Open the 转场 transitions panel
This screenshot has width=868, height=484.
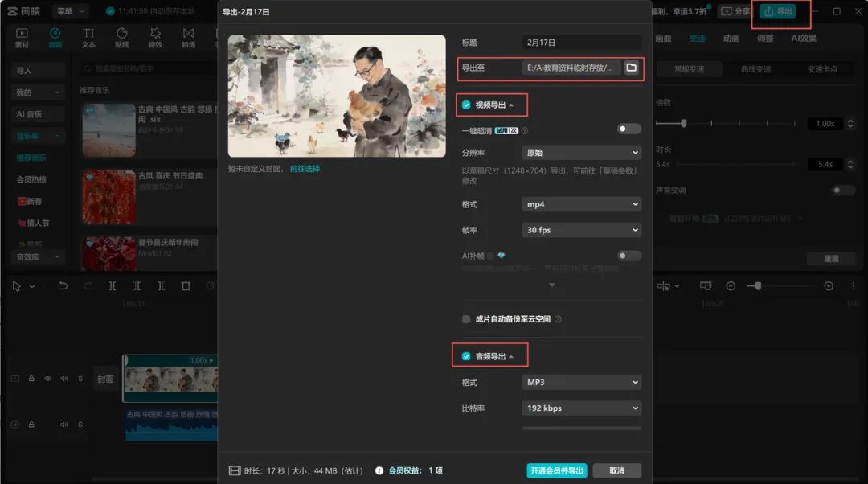[188, 38]
